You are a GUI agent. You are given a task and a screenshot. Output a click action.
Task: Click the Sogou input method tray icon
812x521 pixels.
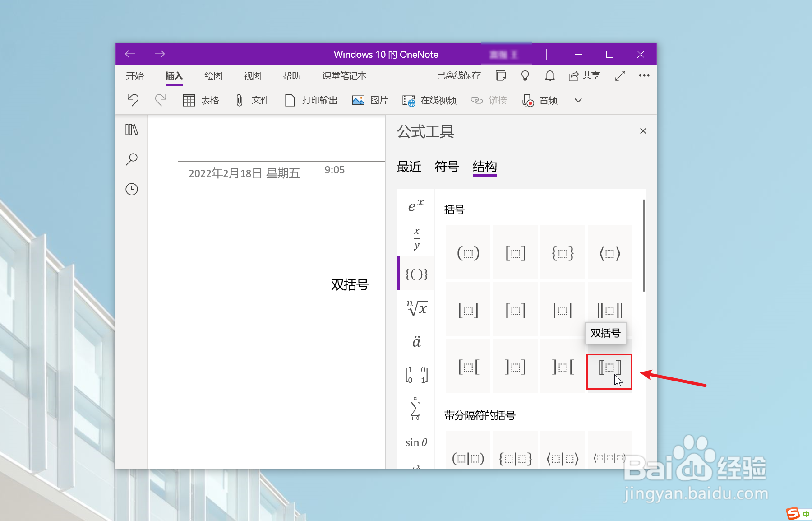tap(793, 513)
